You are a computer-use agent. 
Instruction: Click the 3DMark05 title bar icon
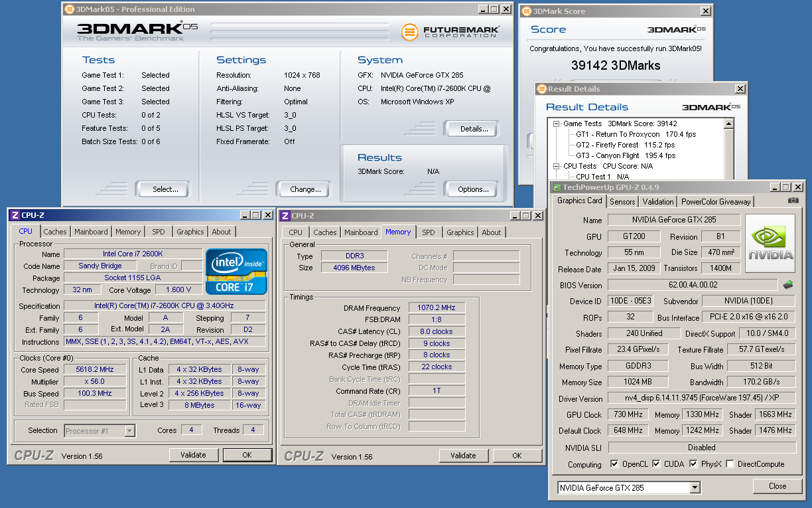70,9
